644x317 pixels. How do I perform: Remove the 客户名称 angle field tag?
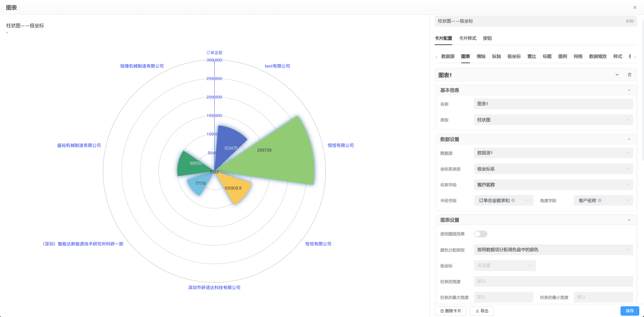tap(600, 200)
